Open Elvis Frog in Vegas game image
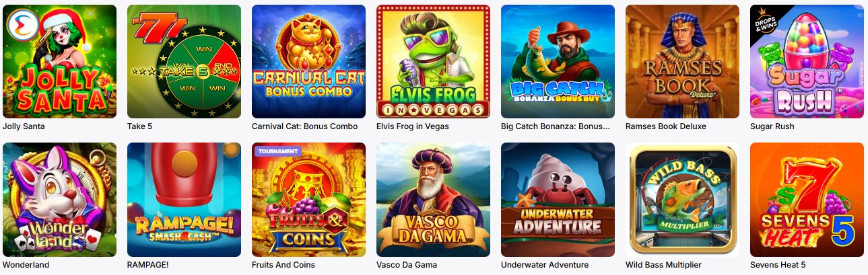 pyautogui.click(x=433, y=61)
